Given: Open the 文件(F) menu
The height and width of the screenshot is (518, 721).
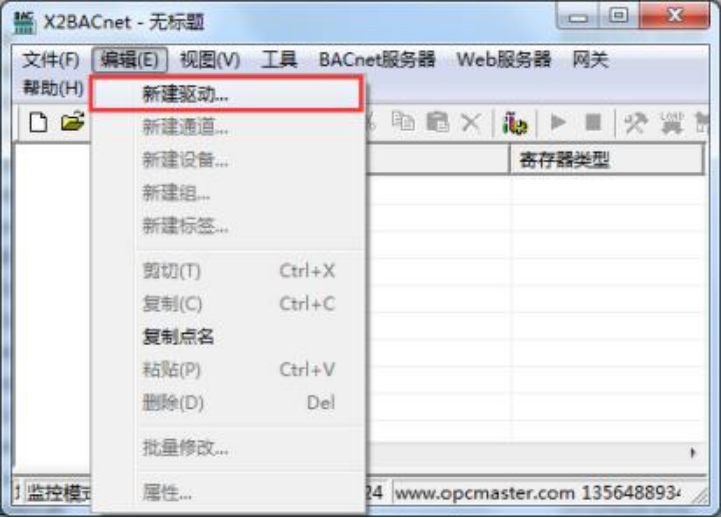Looking at the screenshot, I should pos(51,60).
